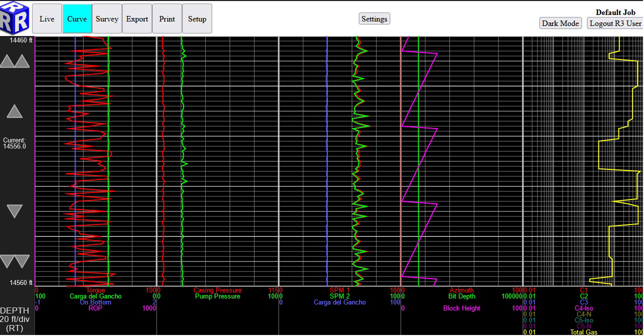Click the Casing Pressure max value 115
Image resolution: width=644 pixels, height=336 pixels.
[273, 290]
